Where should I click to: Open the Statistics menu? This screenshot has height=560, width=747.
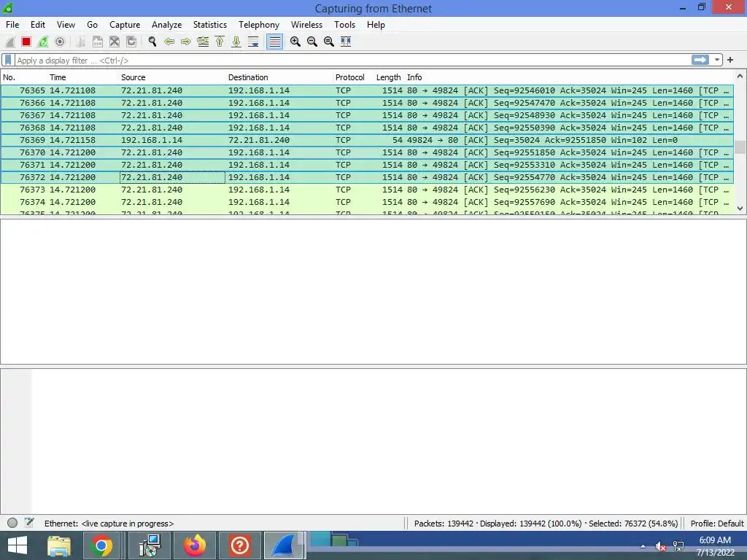209,25
